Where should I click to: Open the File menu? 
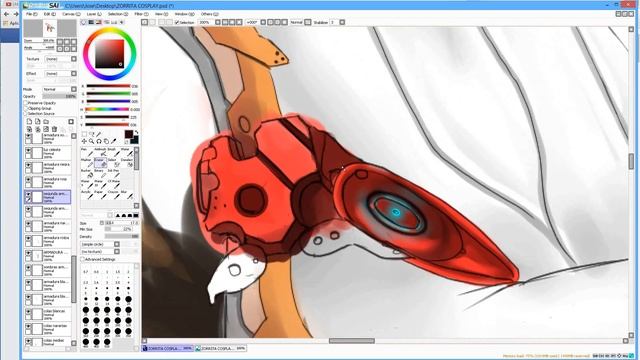pyautogui.click(x=31, y=14)
